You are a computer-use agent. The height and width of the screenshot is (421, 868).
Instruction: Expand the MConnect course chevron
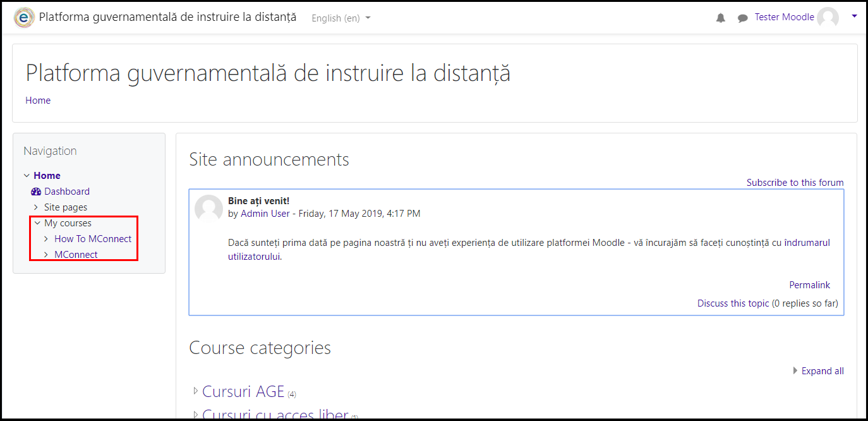coord(46,255)
